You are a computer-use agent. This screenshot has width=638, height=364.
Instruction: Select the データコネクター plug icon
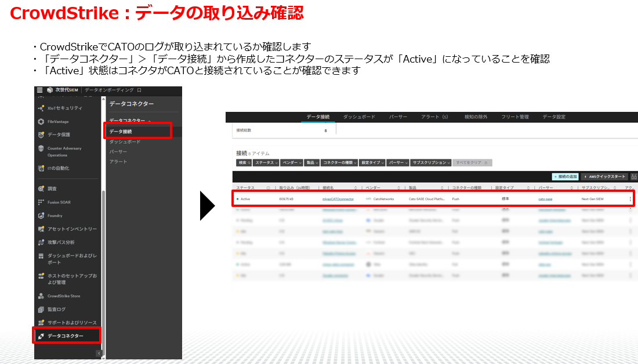point(41,336)
